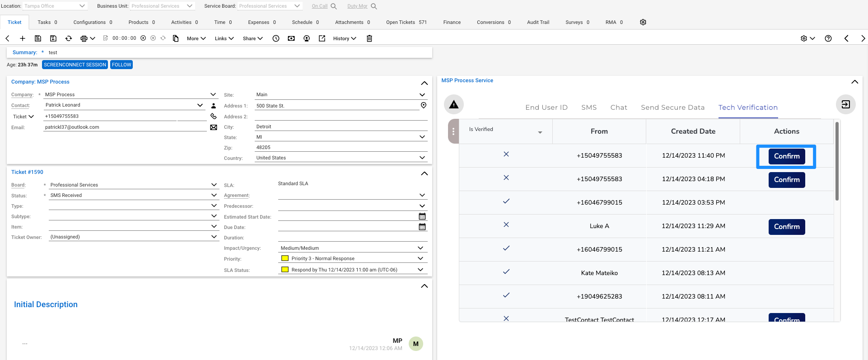Open the Estimated Start Date calendar picker
868x360 pixels.
pos(422,217)
